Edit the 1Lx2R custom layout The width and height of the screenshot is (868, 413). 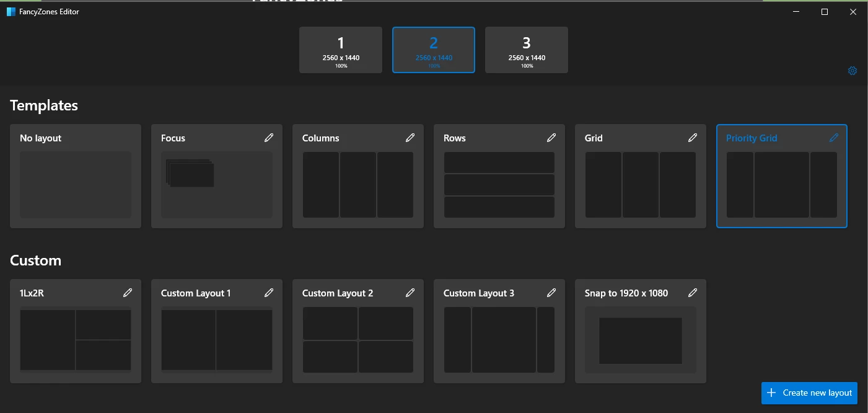[128, 293]
